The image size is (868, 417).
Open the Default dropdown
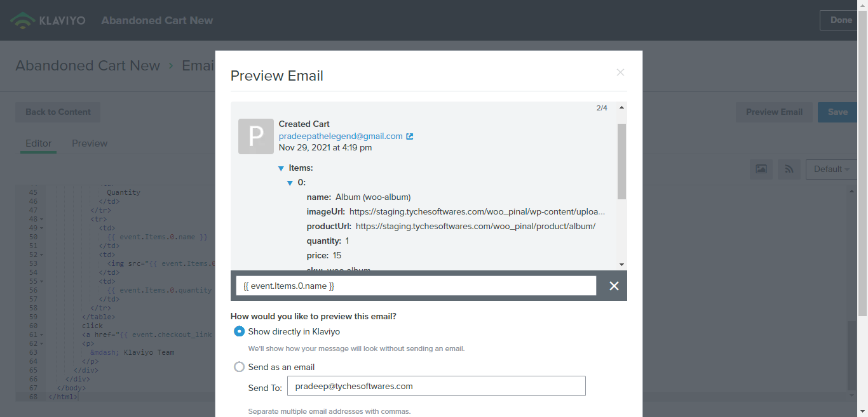click(x=832, y=169)
